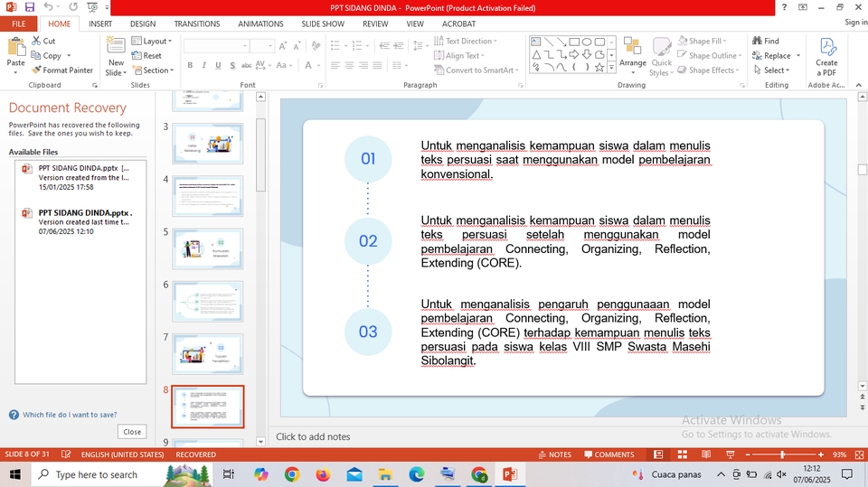Viewport: 868px width, 487px height.
Task: Undo the last action
Action: [x=48, y=7]
